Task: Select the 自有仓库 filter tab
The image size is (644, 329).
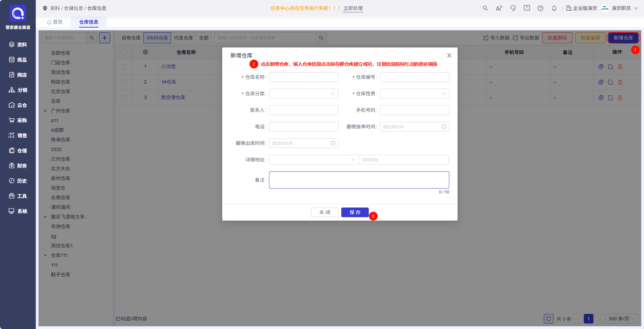Action: (x=131, y=38)
